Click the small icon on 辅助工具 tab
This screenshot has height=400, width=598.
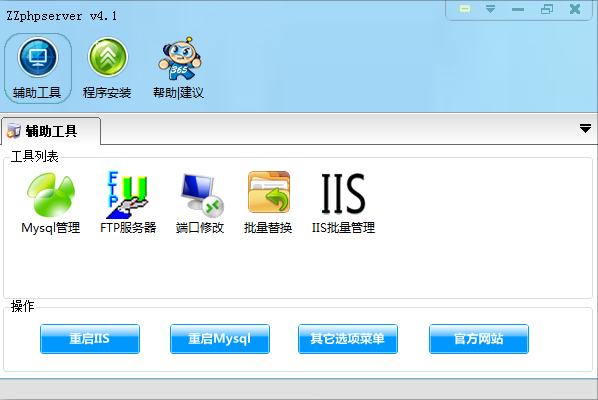(14, 131)
